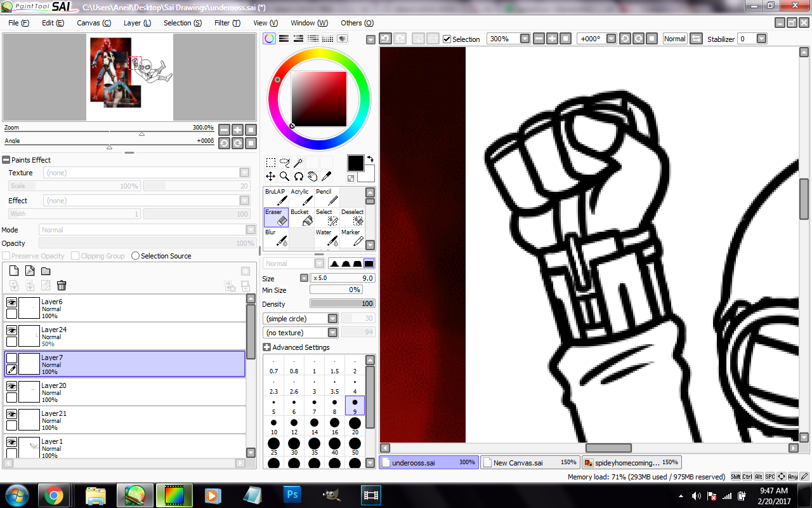Swap foreground and background colors

pos(370,159)
